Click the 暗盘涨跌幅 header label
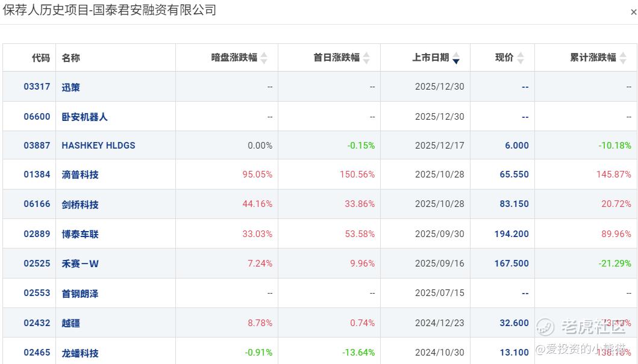Image resolution: width=638 pixels, height=364 pixels. click(234, 58)
